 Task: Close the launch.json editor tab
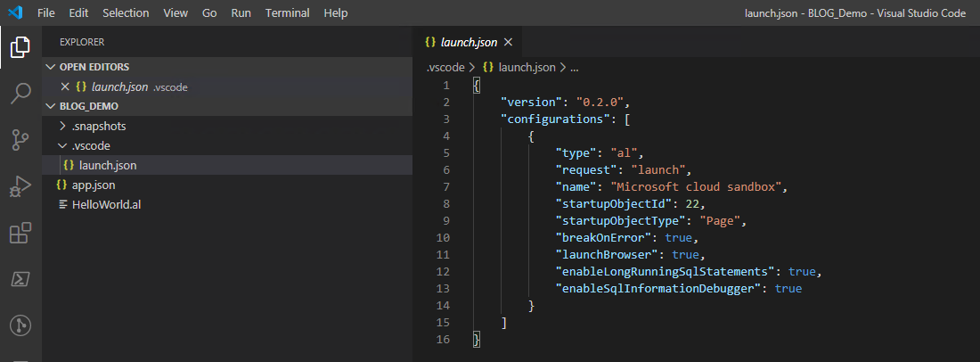point(509,42)
